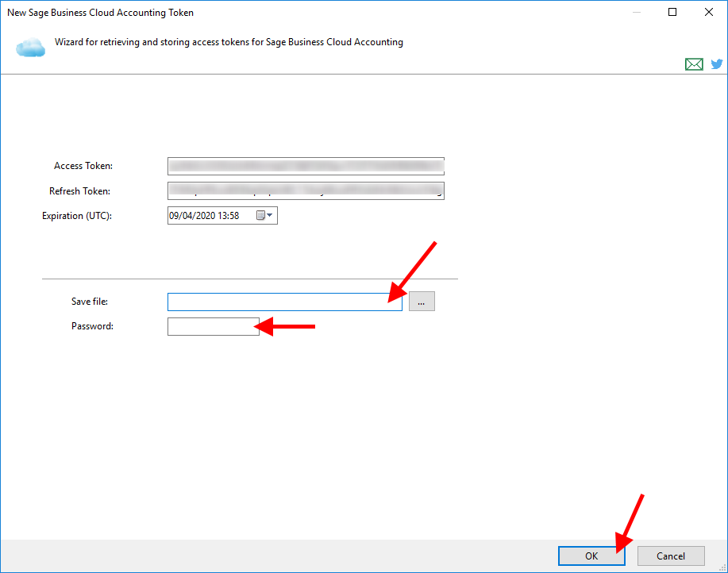This screenshot has width=728, height=573.
Task: Browse for save file with ellipsis button
Action: (422, 301)
